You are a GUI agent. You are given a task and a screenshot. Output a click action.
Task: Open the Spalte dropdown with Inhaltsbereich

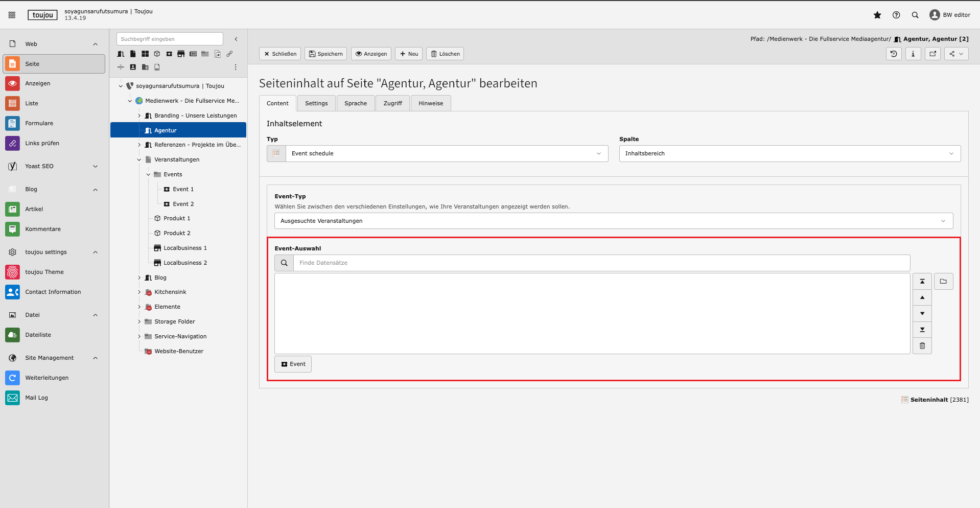(x=789, y=154)
